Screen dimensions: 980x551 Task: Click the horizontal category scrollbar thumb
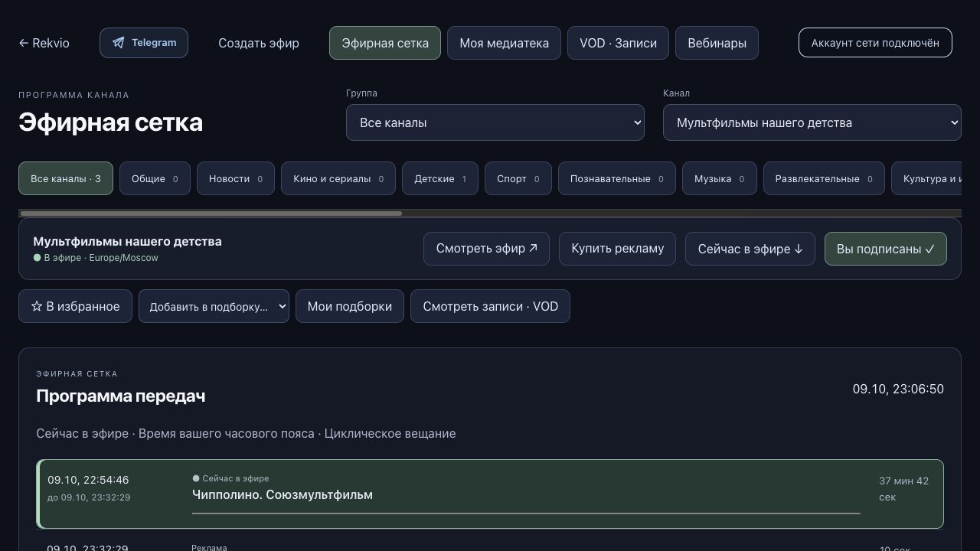[211, 214]
